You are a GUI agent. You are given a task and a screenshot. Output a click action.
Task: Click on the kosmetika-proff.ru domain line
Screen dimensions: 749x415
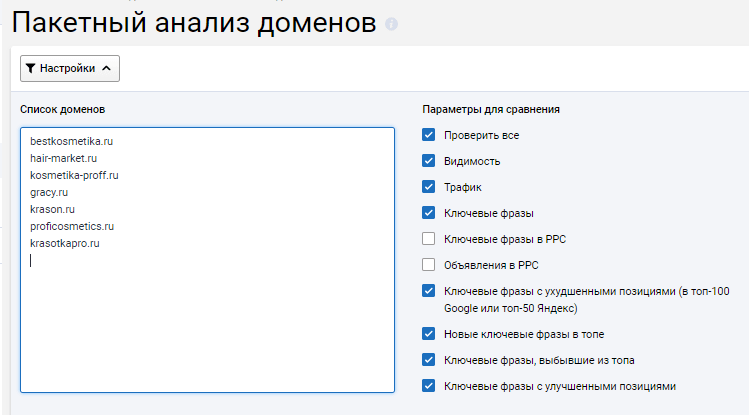[x=74, y=175]
